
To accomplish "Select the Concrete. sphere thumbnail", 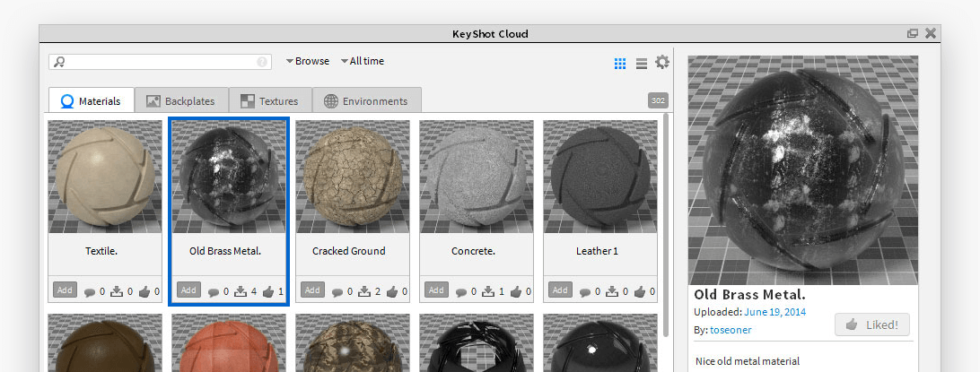I will tap(477, 177).
